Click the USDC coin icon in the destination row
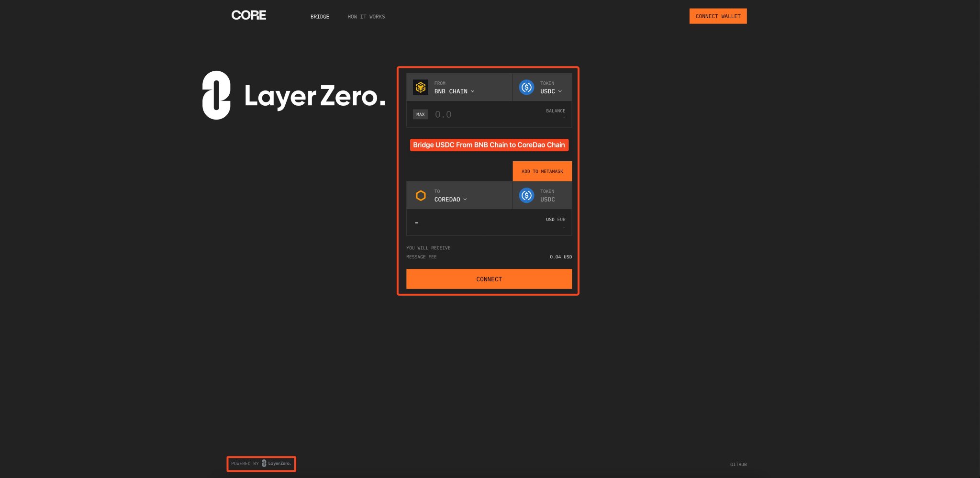The image size is (980, 478). (526, 195)
